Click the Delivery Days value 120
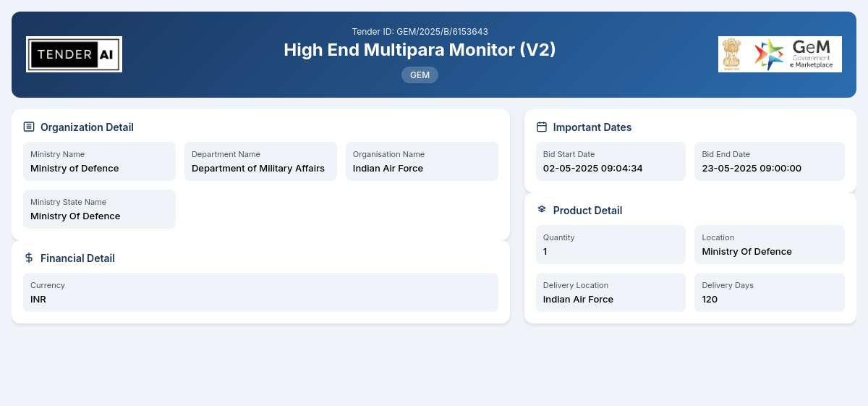 710,300
